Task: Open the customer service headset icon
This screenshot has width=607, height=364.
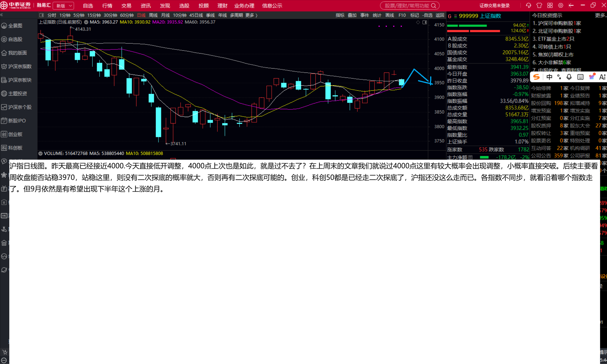Action: (x=528, y=5)
